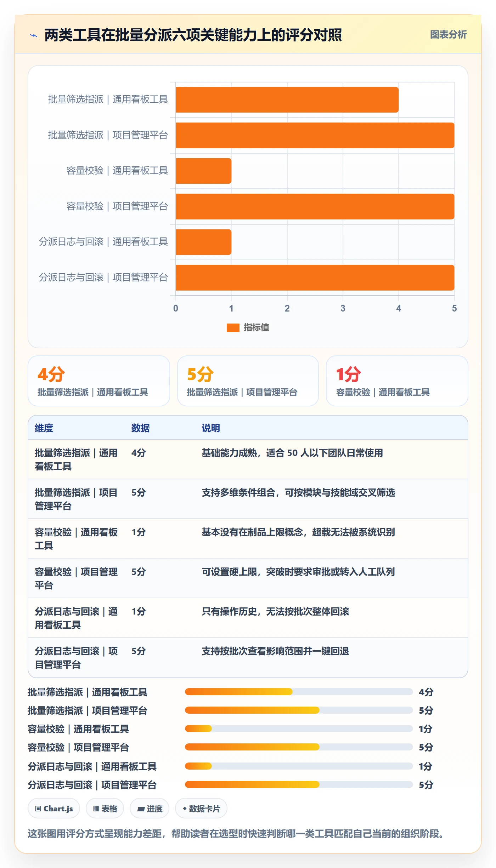Click the chart bar for 容量校验 通用看板工具
The image size is (496, 868).
pyautogui.click(x=204, y=171)
